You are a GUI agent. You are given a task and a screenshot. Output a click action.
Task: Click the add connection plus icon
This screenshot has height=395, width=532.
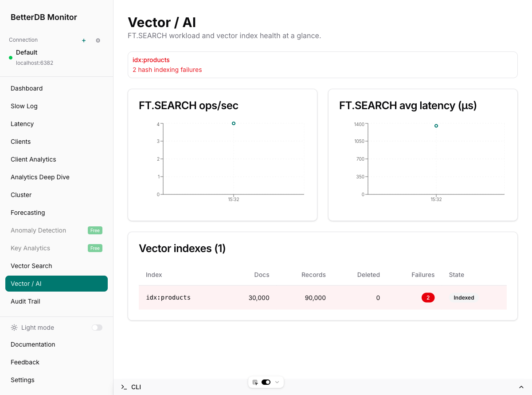pyautogui.click(x=83, y=40)
